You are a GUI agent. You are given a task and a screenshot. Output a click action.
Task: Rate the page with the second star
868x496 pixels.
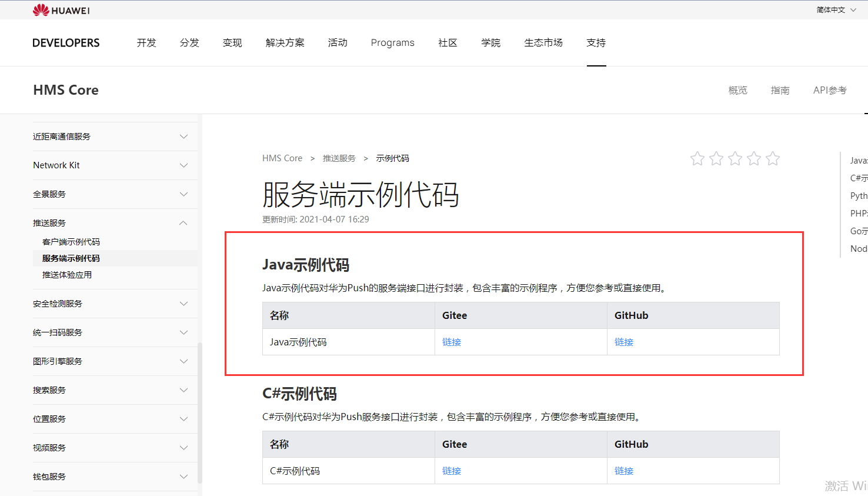tap(716, 158)
